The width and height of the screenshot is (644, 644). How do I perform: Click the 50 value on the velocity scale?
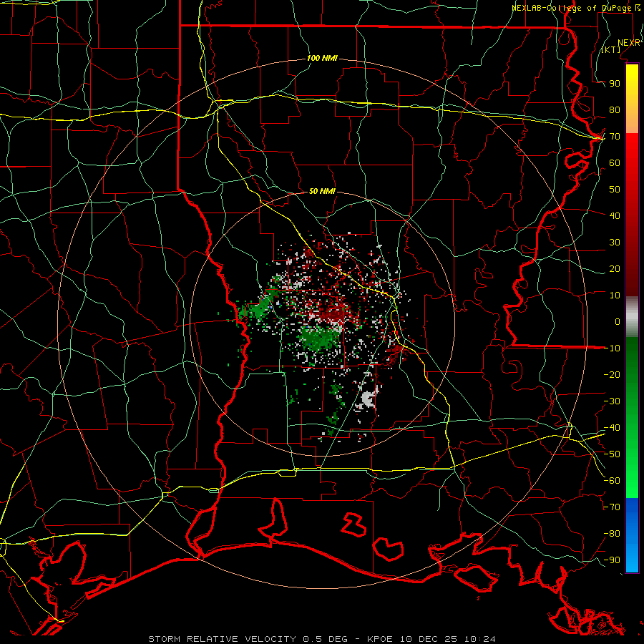click(x=615, y=190)
